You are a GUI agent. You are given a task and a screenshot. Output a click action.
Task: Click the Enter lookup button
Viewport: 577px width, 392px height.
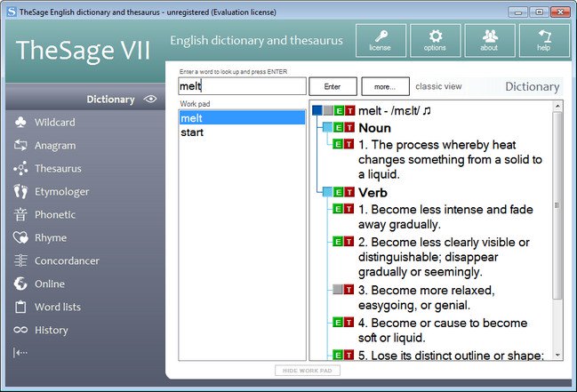pos(333,86)
